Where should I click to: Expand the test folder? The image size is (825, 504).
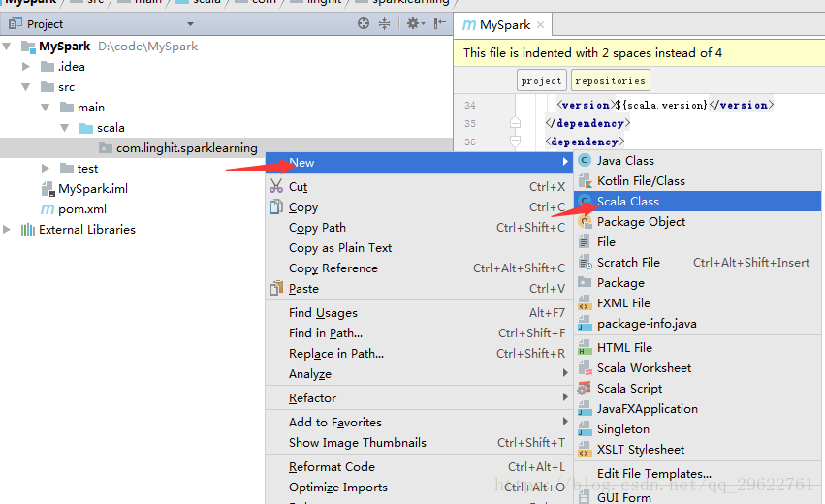click(46, 169)
